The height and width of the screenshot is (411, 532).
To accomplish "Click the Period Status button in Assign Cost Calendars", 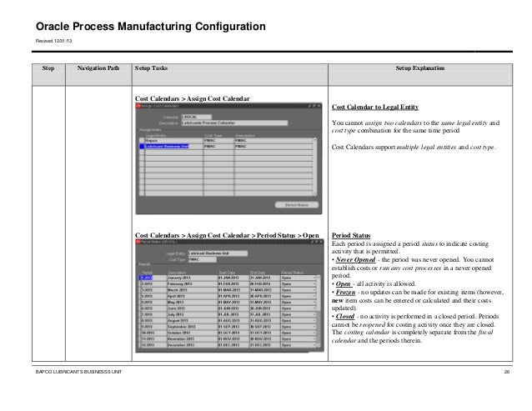I will click(297, 205).
